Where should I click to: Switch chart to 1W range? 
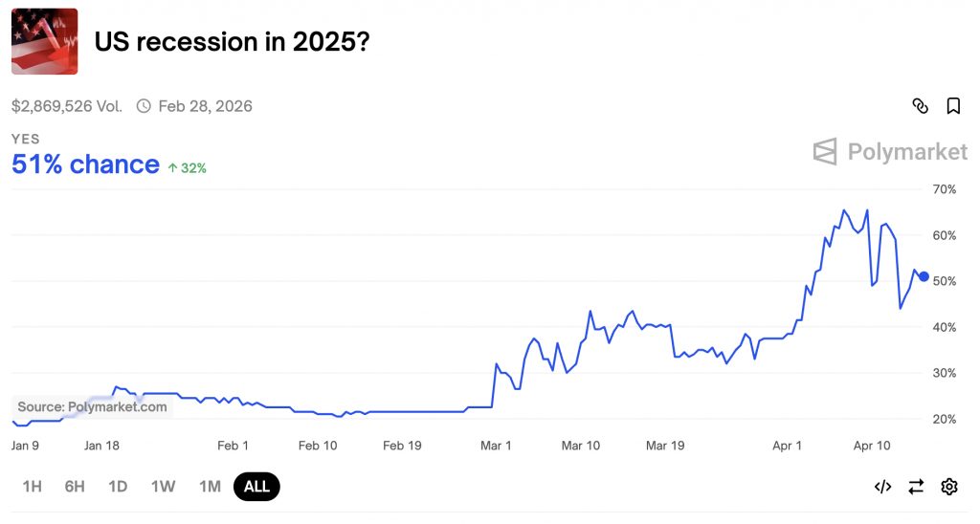163,487
